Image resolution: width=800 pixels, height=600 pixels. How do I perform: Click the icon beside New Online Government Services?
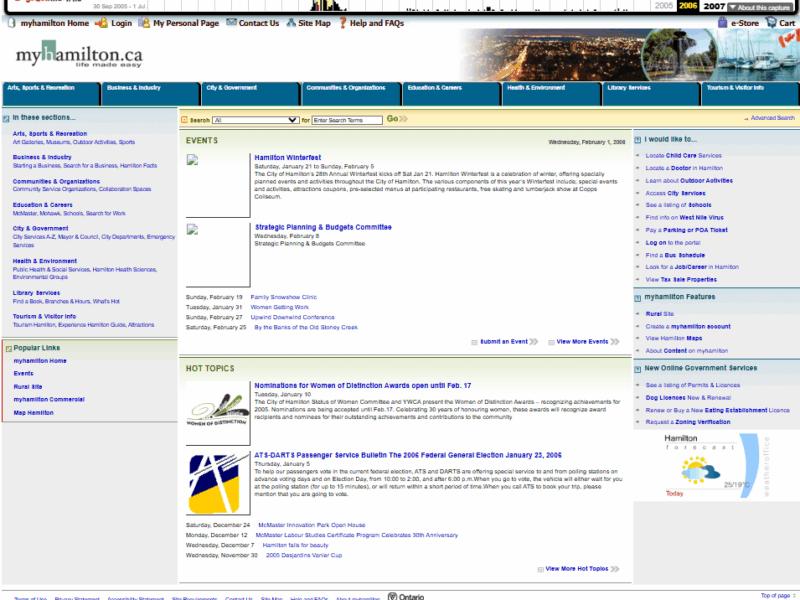click(x=638, y=369)
